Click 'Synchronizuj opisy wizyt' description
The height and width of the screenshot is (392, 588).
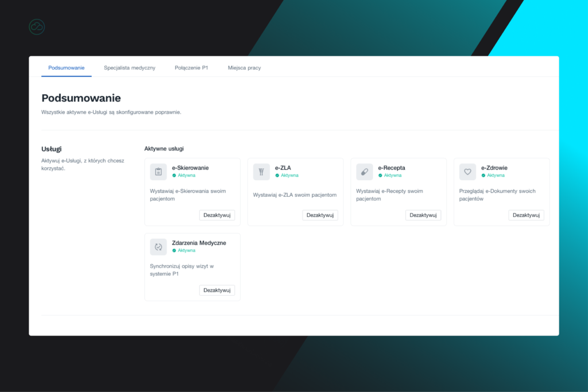[182, 270]
